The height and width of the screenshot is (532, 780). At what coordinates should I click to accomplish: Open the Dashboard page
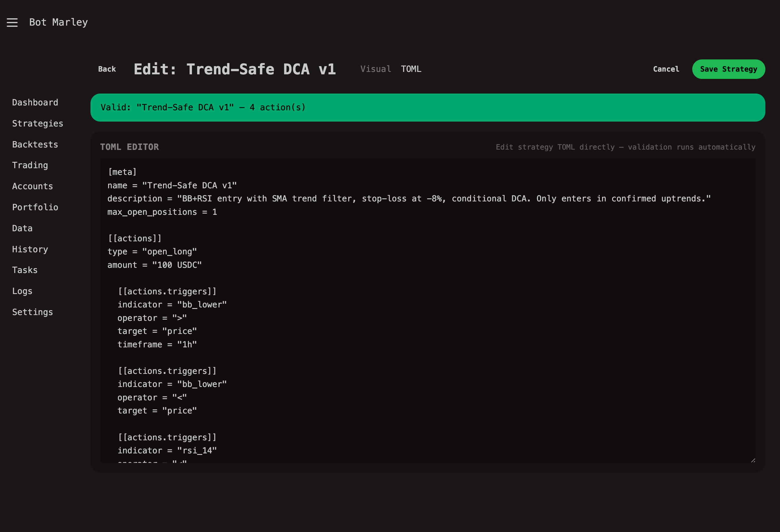35,102
